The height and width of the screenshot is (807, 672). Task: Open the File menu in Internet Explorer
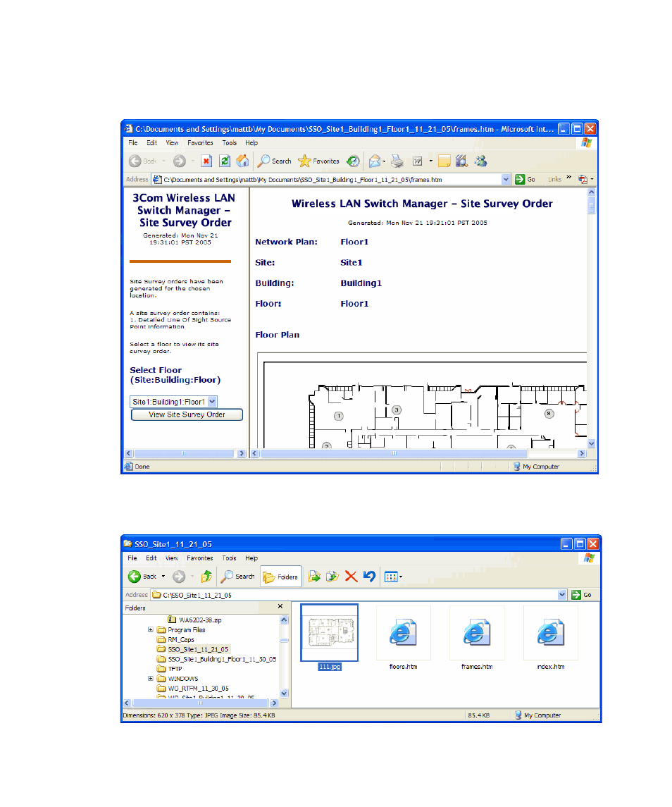pos(133,143)
